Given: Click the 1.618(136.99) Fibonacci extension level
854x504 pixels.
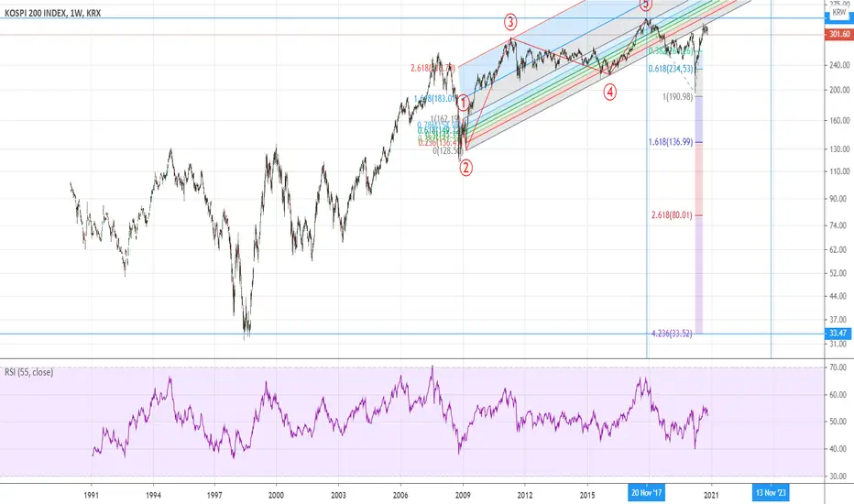Looking at the screenshot, I should (x=671, y=142).
